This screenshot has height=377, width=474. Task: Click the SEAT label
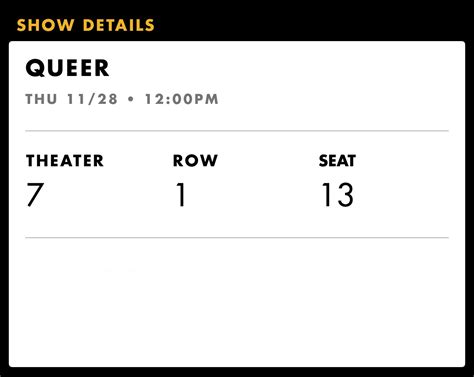tap(337, 161)
